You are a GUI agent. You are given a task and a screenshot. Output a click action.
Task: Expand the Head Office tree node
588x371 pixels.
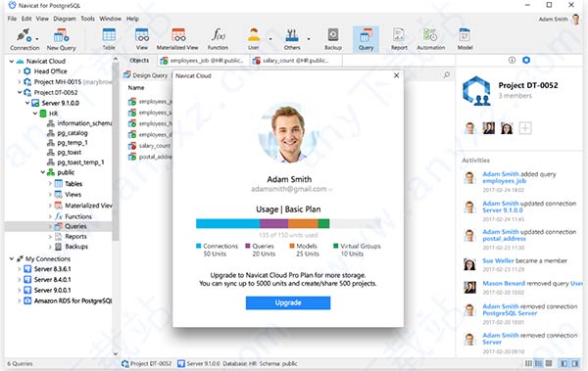click(20, 70)
